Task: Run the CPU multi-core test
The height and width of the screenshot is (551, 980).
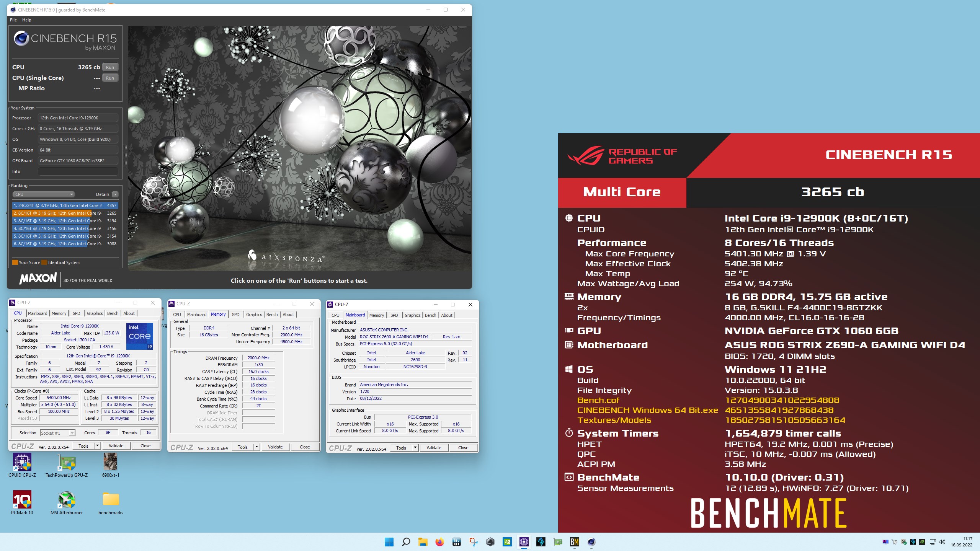Action: 110,67
